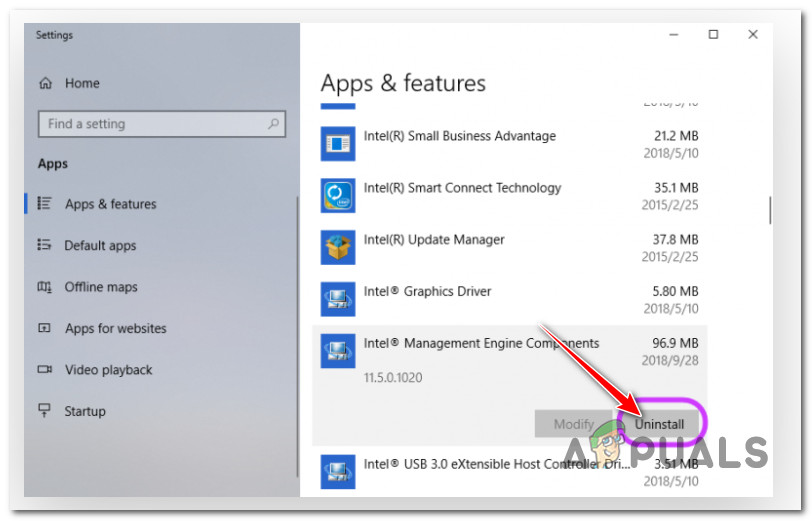
Task: Click the Intel USB 3.0 Host Controller icon
Action: pos(338,472)
